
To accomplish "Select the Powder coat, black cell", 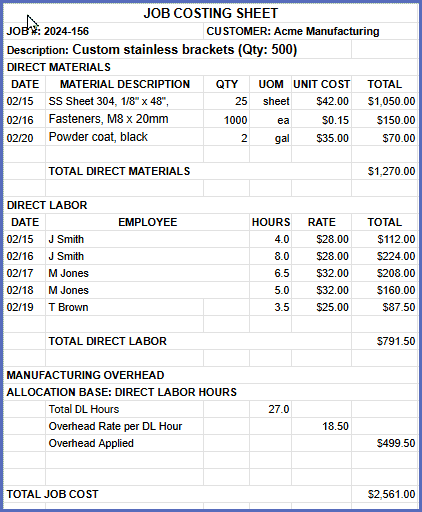I will (x=125, y=137).
